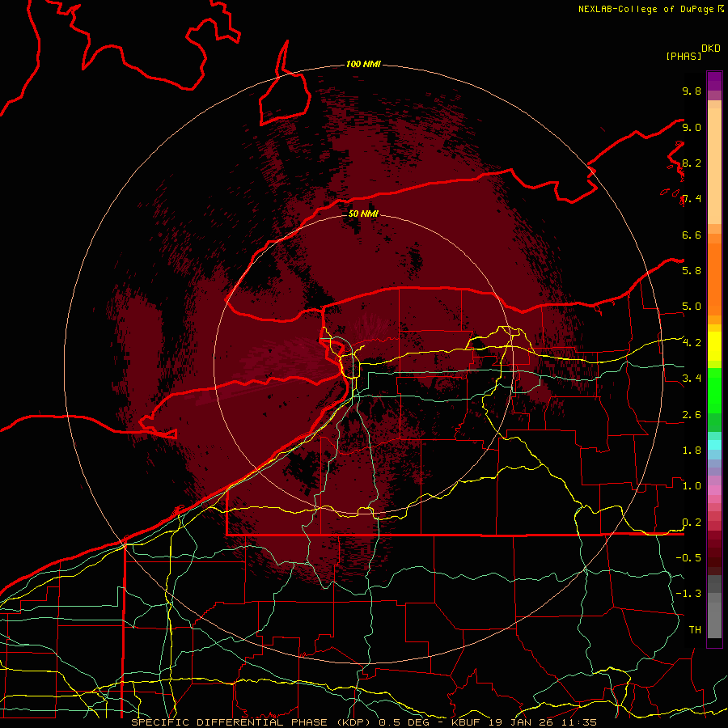Screen dimensions: 728x728
Task: Pick the pale peach color bar segment
Action: 714,167
